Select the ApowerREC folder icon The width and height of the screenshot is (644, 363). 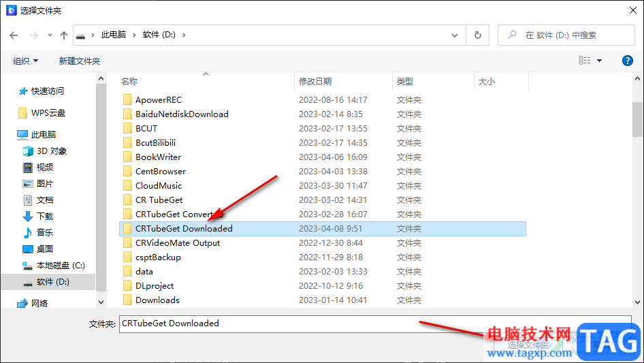[127, 100]
